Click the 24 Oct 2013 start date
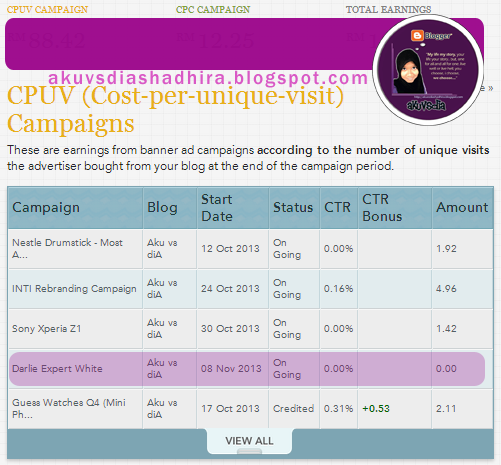 point(230,288)
